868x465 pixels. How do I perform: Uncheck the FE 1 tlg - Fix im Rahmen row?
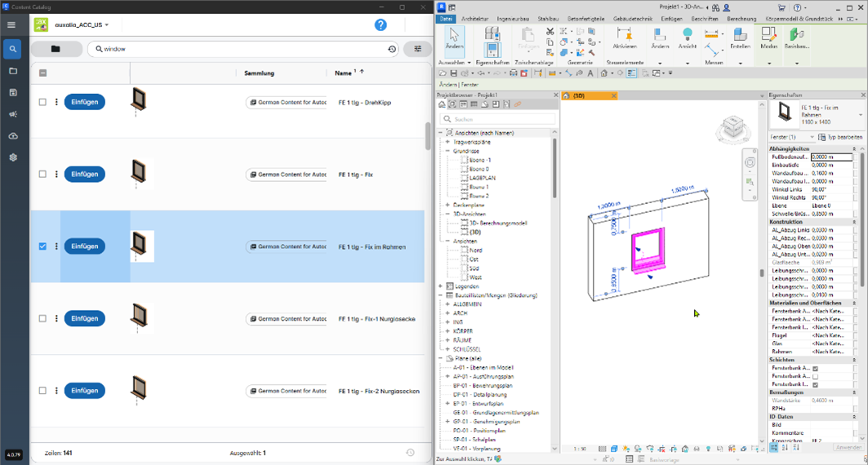click(43, 246)
